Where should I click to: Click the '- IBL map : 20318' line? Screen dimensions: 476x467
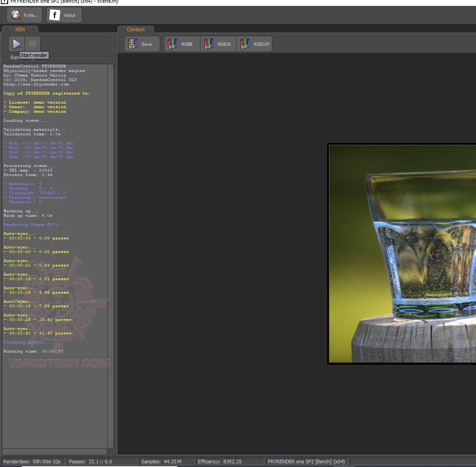(28, 170)
